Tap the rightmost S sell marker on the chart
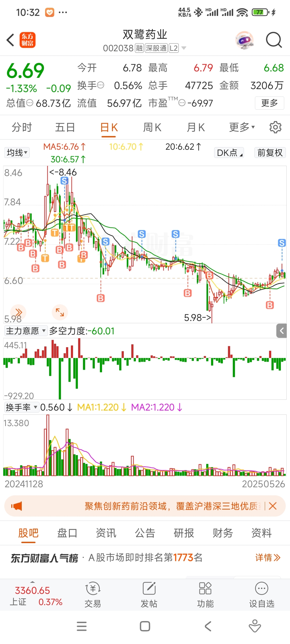 pyautogui.click(x=282, y=243)
